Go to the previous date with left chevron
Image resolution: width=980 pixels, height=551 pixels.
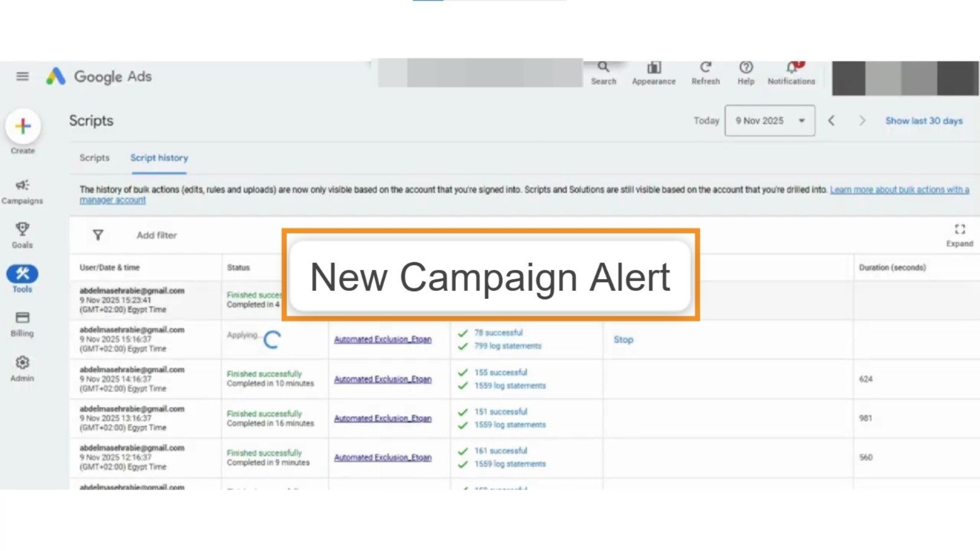tap(832, 121)
